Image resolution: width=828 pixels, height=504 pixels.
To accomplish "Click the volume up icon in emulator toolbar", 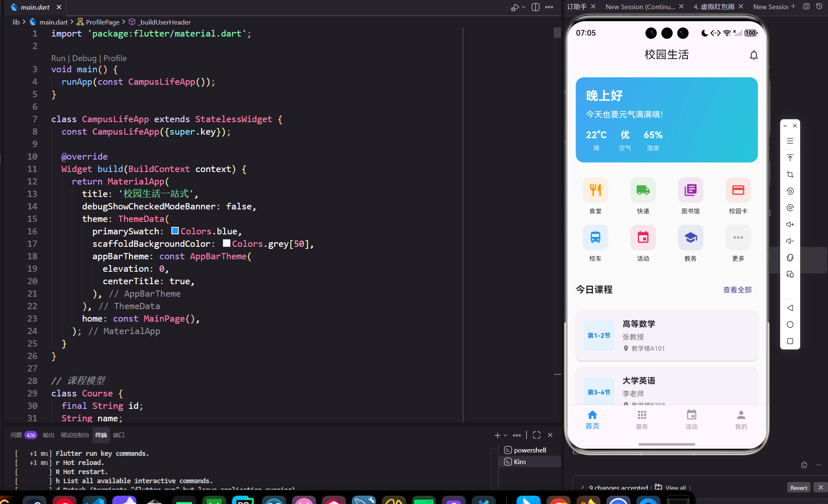I will pyautogui.click(x=790, y=224).
